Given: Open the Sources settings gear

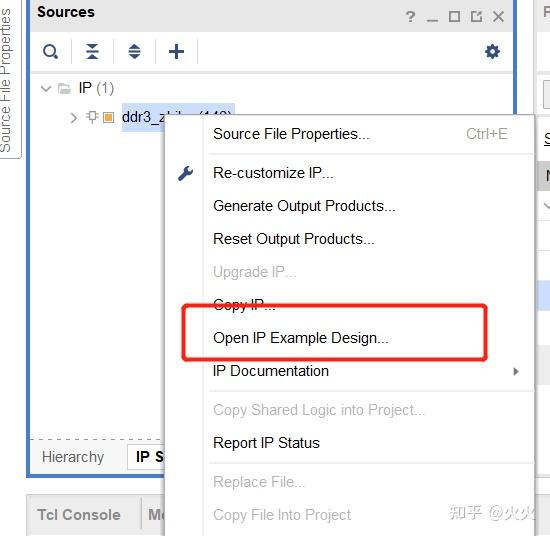Looking at the screenshot, I should pos(492,52).
